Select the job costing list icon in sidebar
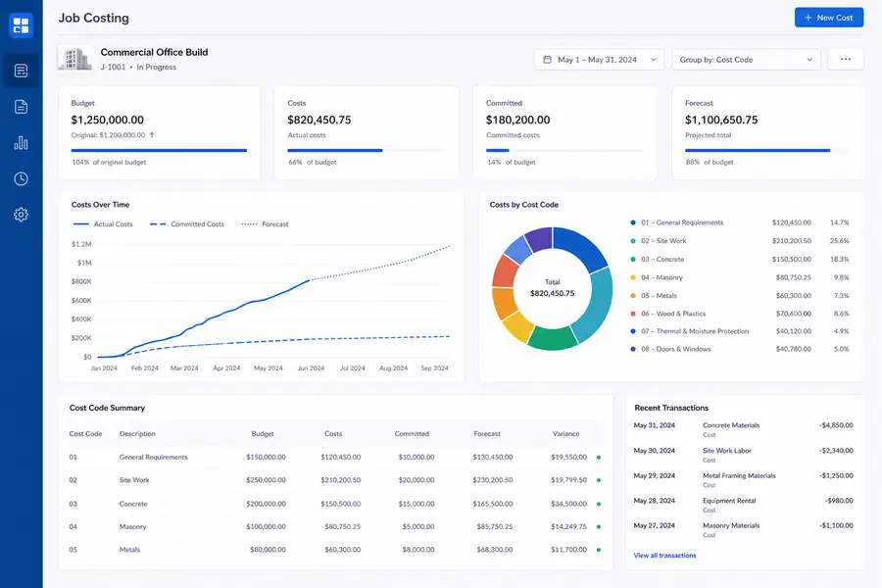The height and width of the screenshot is (588, 882). 21,71
